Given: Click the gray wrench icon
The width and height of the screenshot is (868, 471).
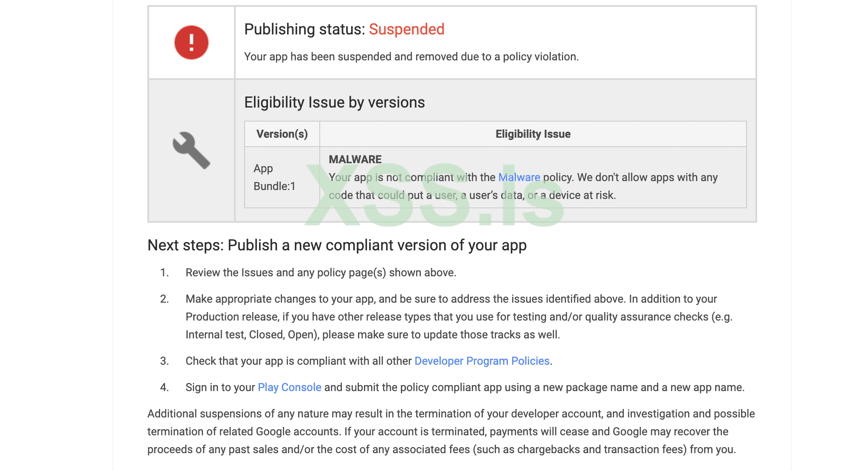Looking at the screenshot, I should pyautogui.click(x=191, y=150).
